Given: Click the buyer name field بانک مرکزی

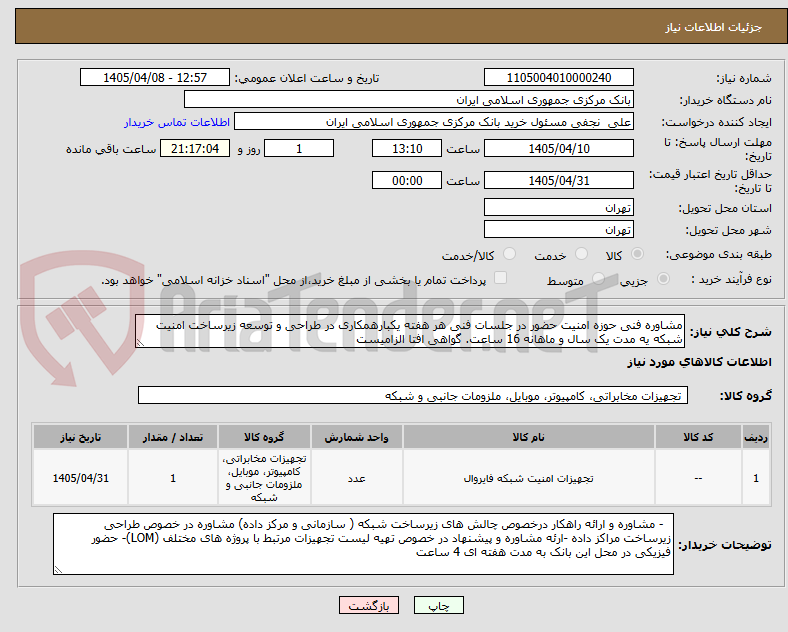Looking at the screenshot, I should 409,99.
